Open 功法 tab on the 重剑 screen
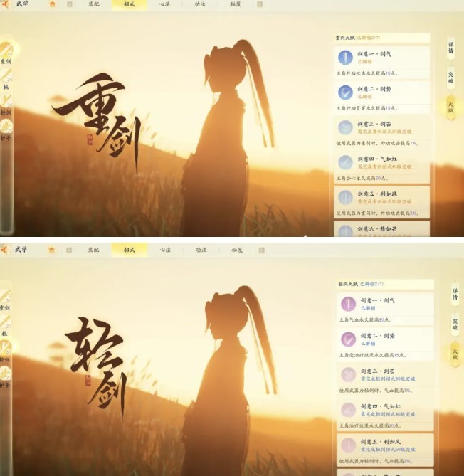The height and width of the screenshot is (476, 464). (200, 4)
